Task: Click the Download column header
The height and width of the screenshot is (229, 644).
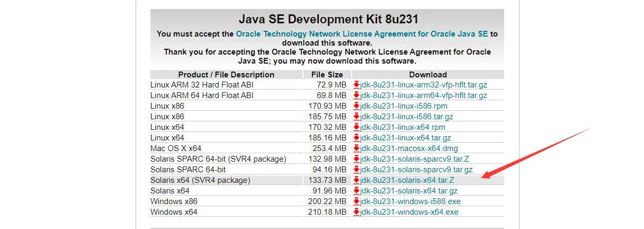Action: (428, 75)
